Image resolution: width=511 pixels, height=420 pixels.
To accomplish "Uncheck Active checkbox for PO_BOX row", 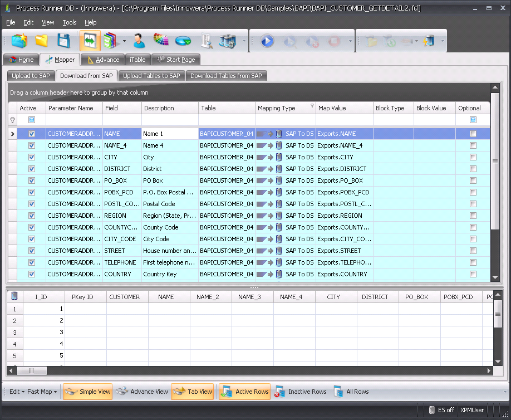I will (x=32, y=180).
